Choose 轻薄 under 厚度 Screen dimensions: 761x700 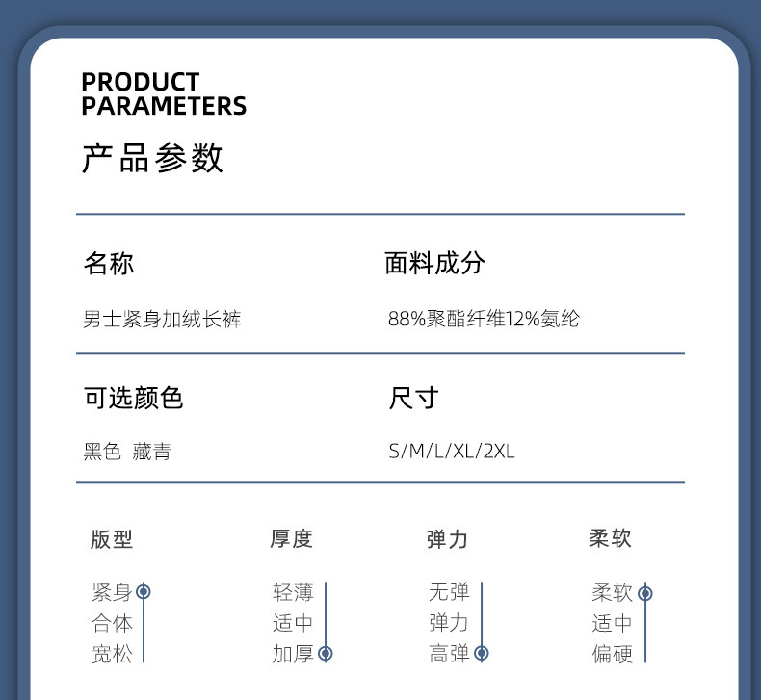[x=293, y=592]
